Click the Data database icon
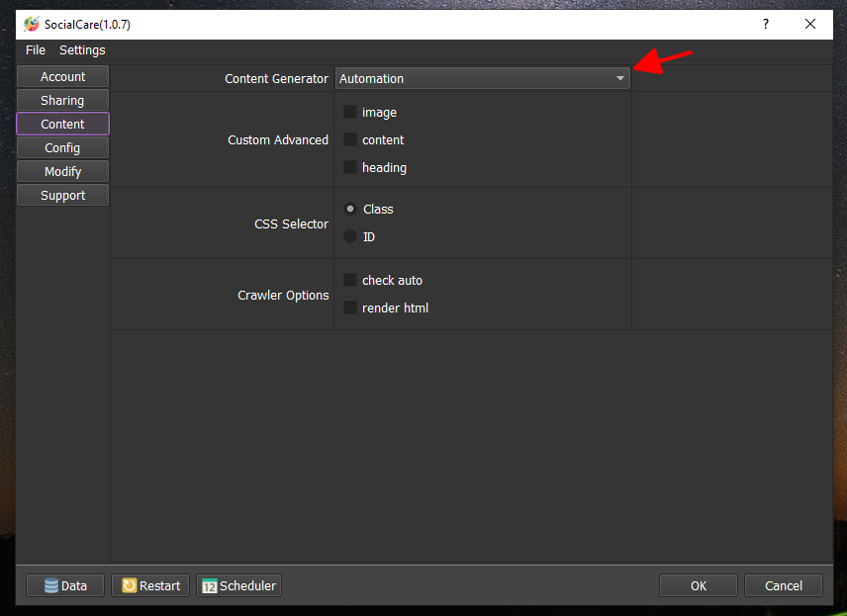The width and height of the screenshot is (847, 616). tap(51, 585)
